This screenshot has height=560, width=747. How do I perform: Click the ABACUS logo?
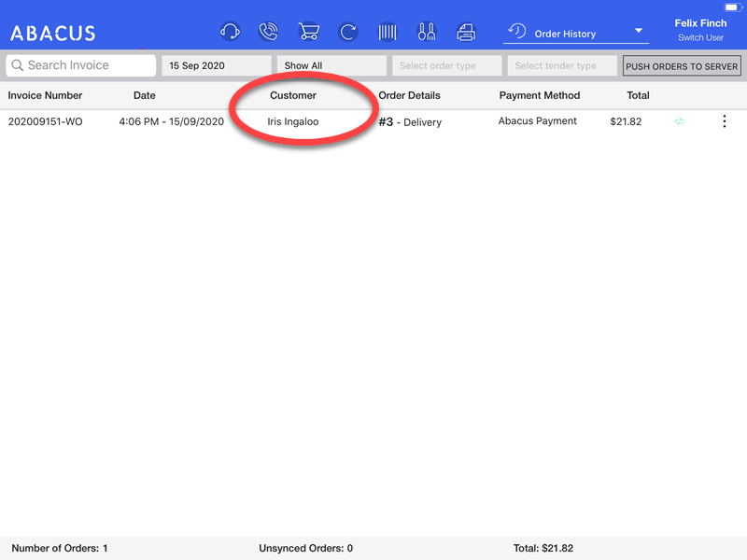coord(53,34)
